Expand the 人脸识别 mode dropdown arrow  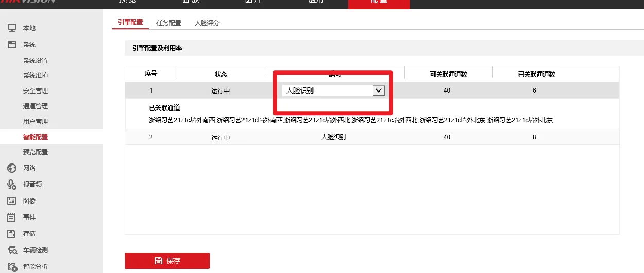[378, 90]
